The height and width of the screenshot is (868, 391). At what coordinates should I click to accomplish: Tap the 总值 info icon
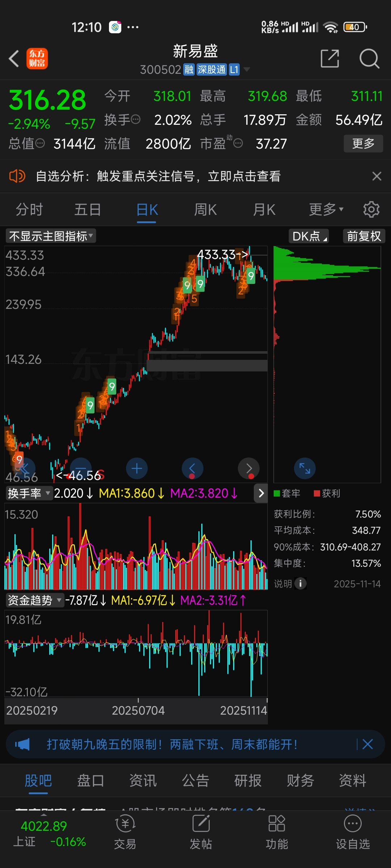[40, 144]
